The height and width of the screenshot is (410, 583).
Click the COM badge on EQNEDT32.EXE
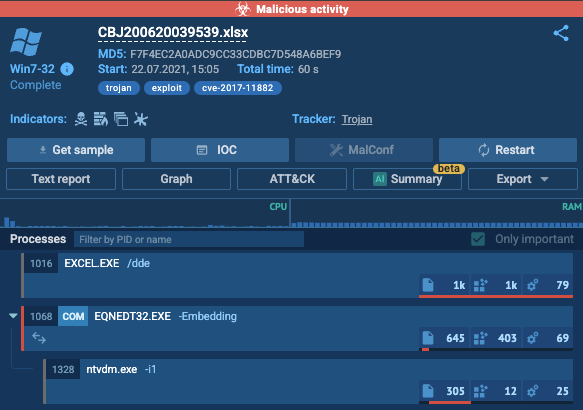click(x=73, y=316)
